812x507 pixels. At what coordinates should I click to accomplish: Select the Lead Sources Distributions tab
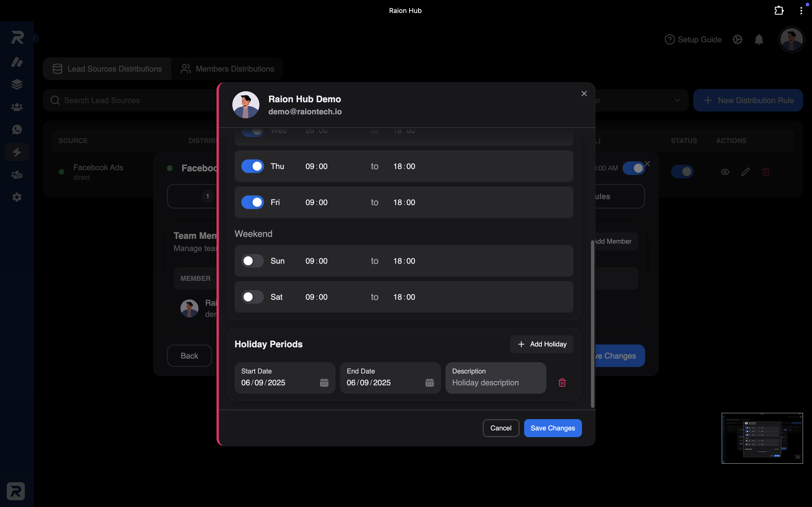point(107,69)
